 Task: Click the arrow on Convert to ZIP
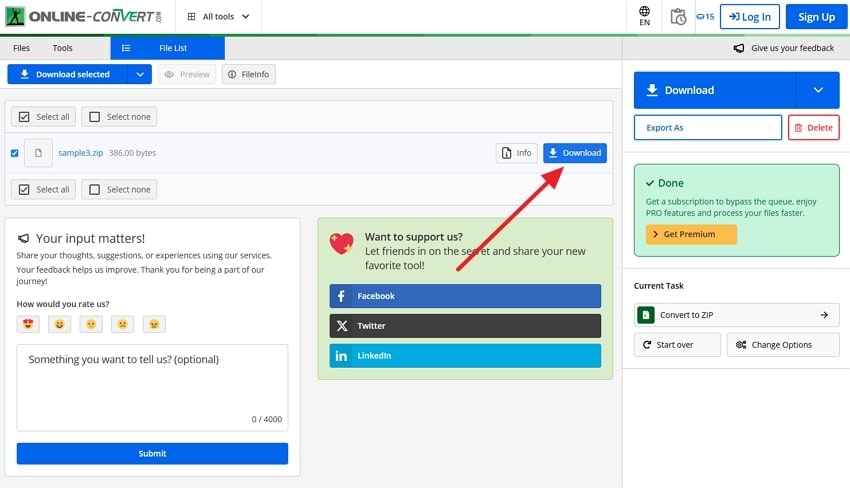tap(824, 314)
